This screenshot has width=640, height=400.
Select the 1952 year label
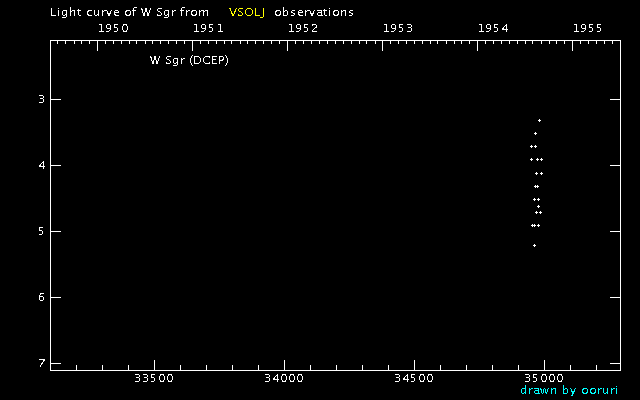303,28
